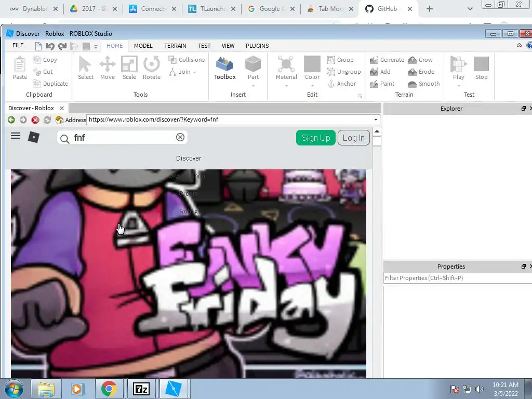Collapse the ribbon with the caret

click(x=519, y=45)
